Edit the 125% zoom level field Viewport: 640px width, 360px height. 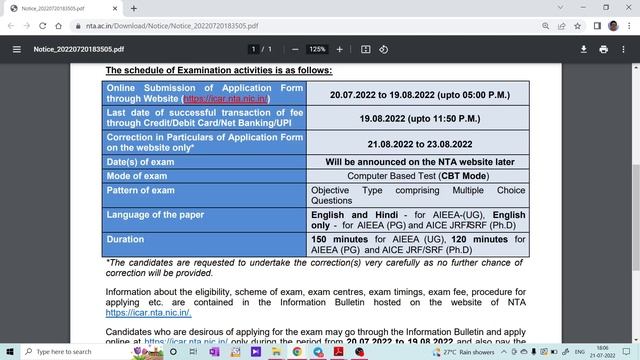coord(317,49)
